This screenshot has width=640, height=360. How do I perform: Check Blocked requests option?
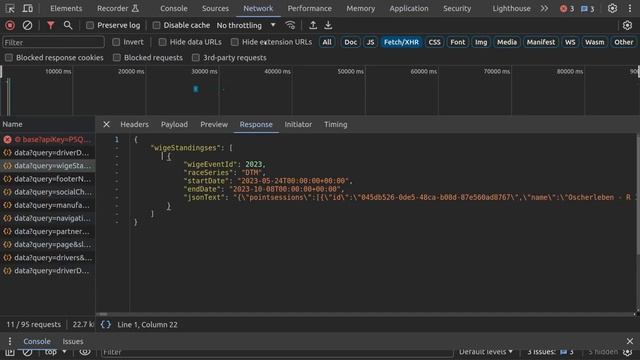click(117, 58)
